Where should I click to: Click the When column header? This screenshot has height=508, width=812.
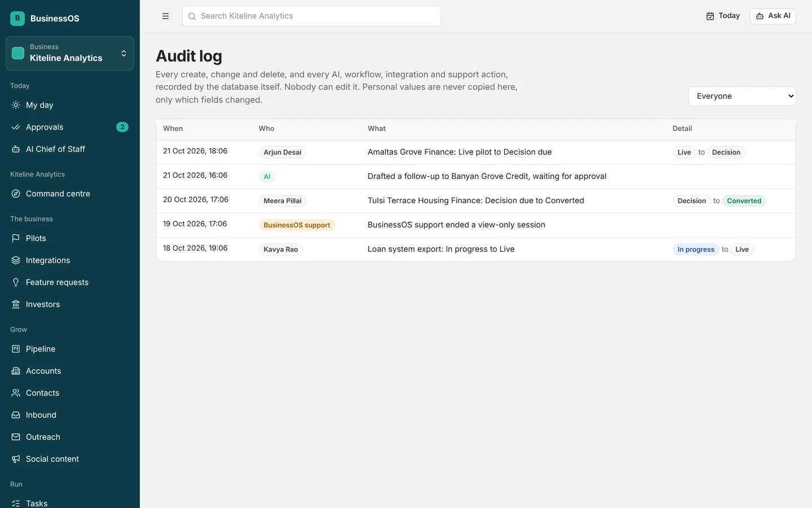(x=173, y=129)
